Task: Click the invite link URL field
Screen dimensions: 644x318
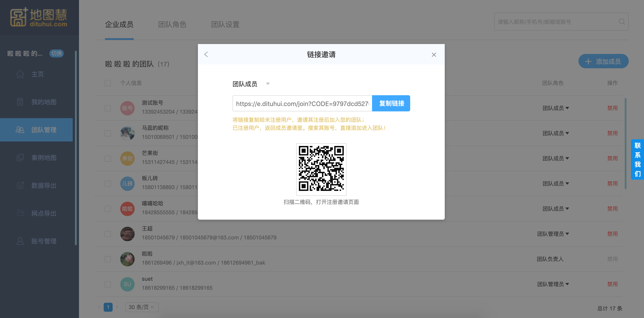Action: pos(302,103)
